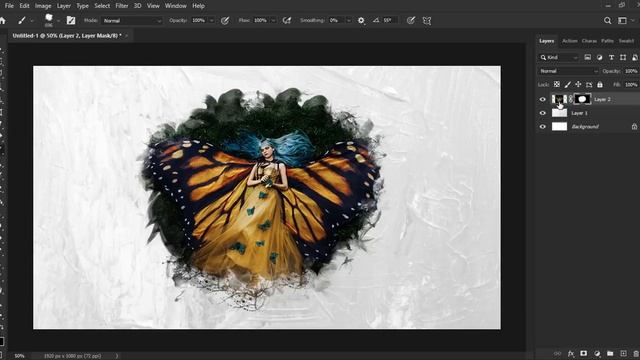Viewport: 640px width, 360px height.
Task: Toggle pressure for opacity icon
Action: click(225, 20)
